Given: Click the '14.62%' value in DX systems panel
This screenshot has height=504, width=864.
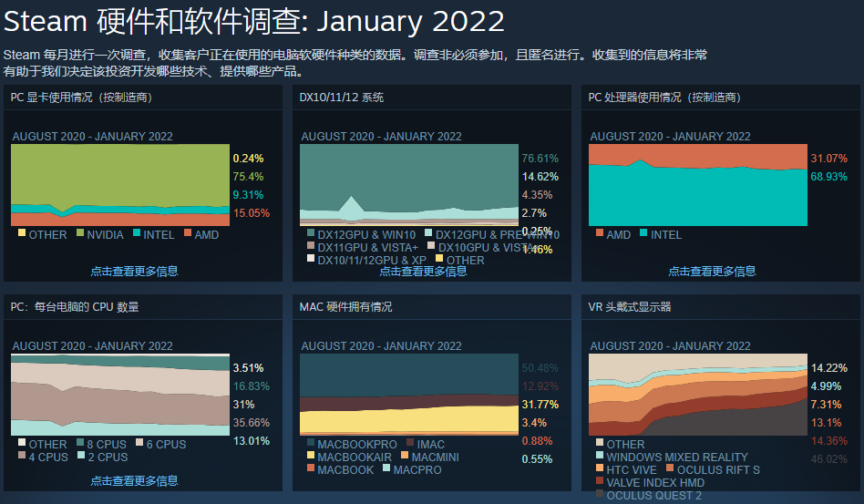Looking at the screenshot, I should pos(540,176).
